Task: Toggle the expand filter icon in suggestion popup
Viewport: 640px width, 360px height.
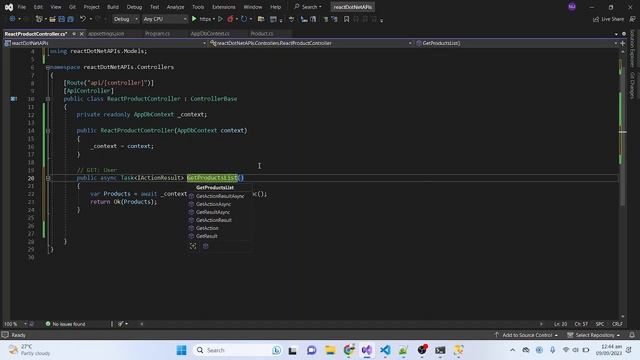Action: coord(193,246)
